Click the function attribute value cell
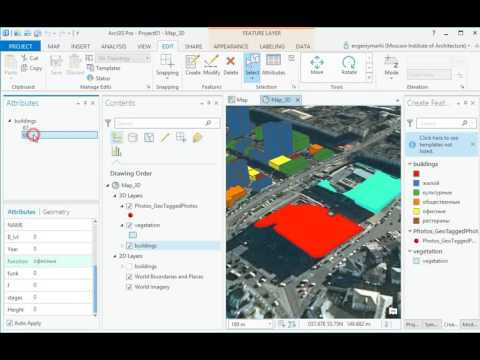Screen dimensions: 480x360 click(x=62, y=261)
